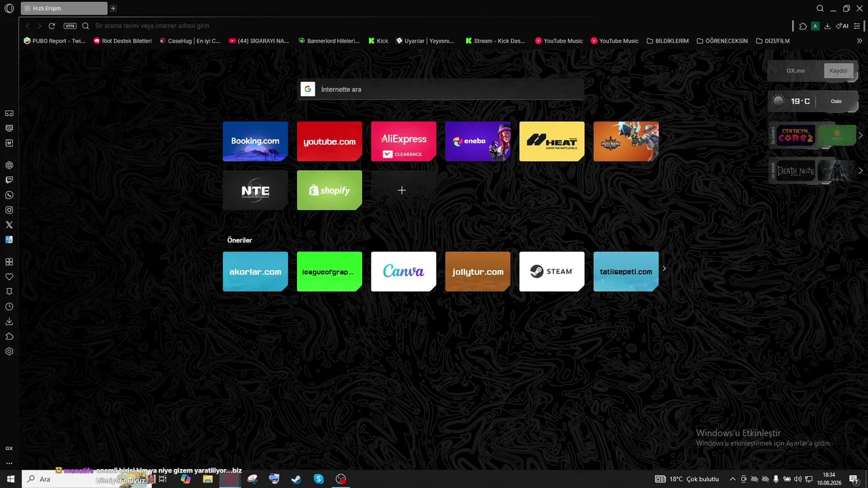Open the Booking.com speed dial tile

255,142
